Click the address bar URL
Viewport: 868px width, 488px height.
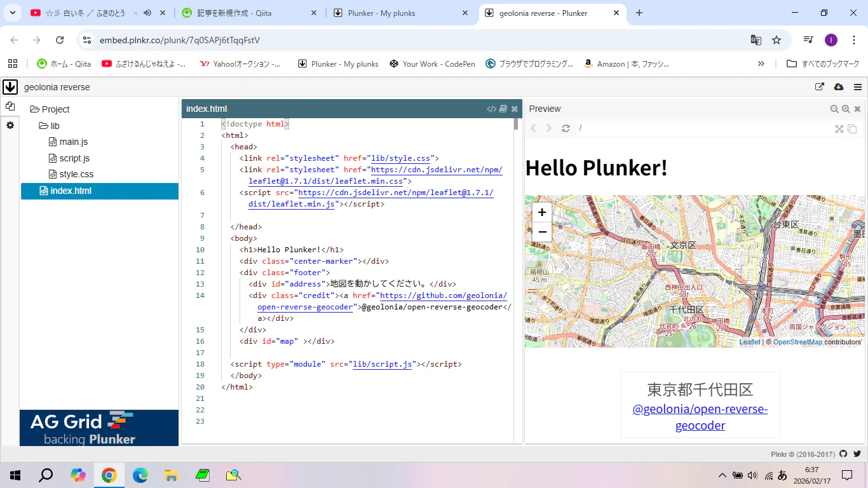point(180,40)
